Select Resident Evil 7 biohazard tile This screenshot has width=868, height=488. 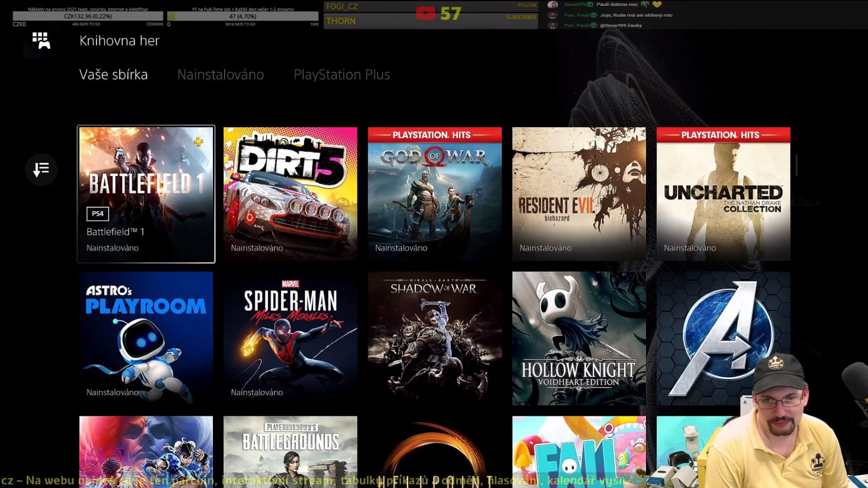pos(579,194)
